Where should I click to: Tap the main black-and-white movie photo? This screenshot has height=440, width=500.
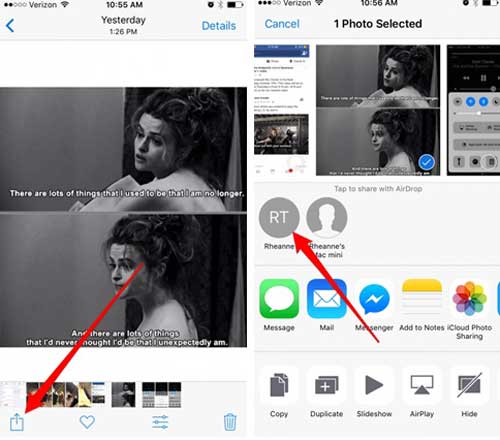[x=123, y=217]
